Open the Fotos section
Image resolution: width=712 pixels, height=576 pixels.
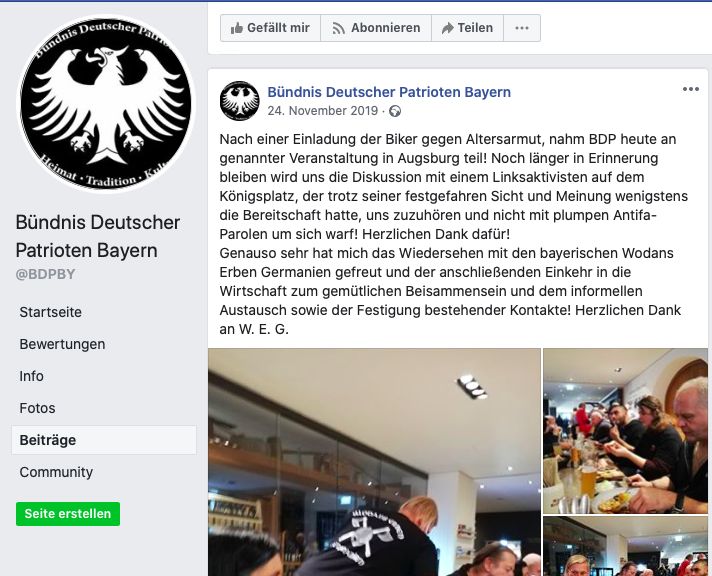[x=37, y=408]
